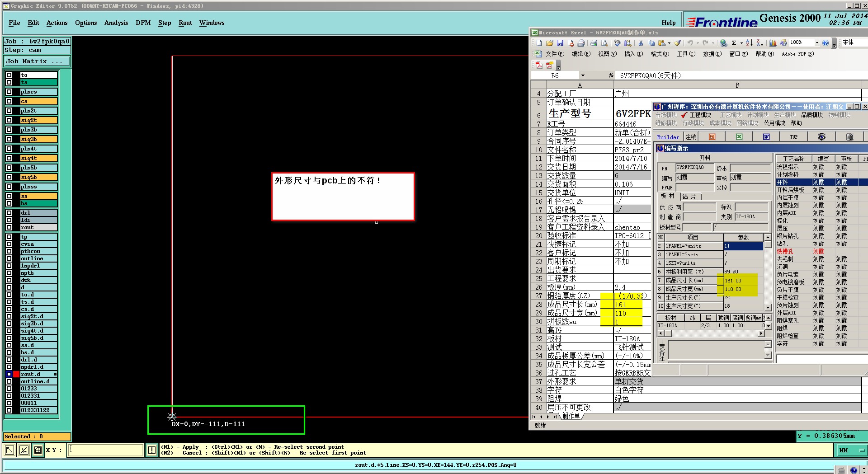
Task: Open the Excel zoom 100% dropdown
Action: point(817,43)
